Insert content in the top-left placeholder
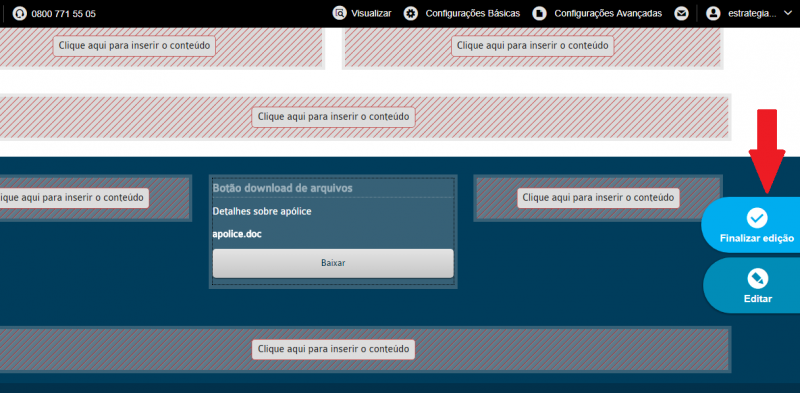The height and width of the screenshot is (393, 800). pyautogui.click(x=134, y=45)
